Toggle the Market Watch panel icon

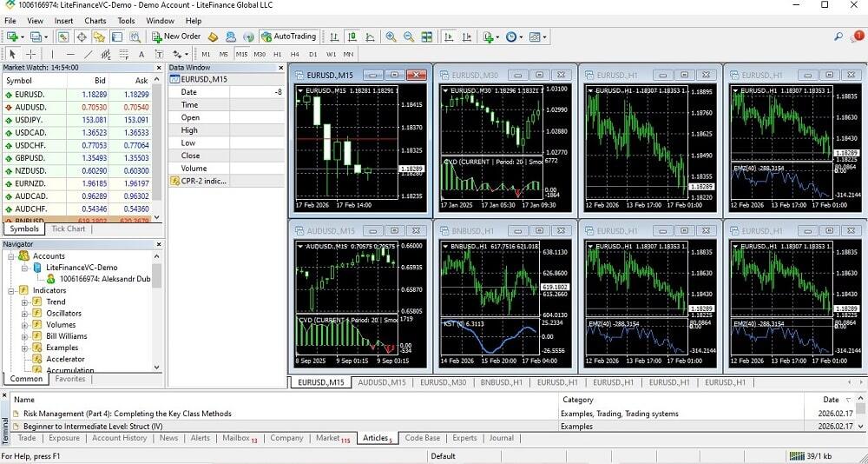tap(63, 36)
